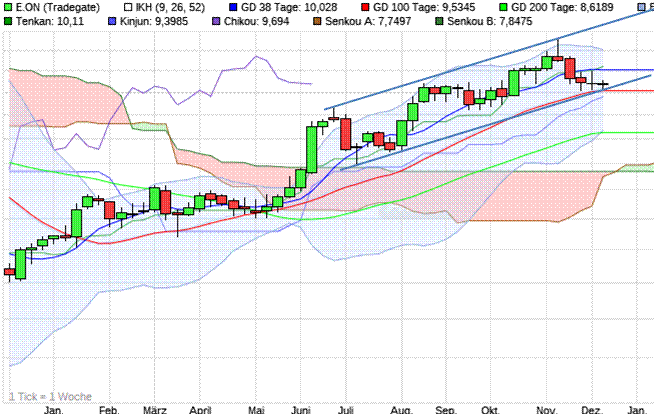Select legend text 'Tenkan: 10,11'
The height and width of the screenshot is (415, 655).
click(50, 21)
